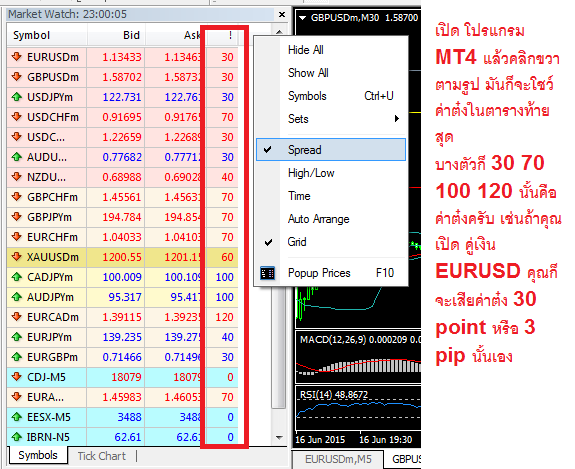Screen dimensions: 575x469
Task: Click the GBPJPYm down-arrow direction icon
Action: (x=17, y=217)
